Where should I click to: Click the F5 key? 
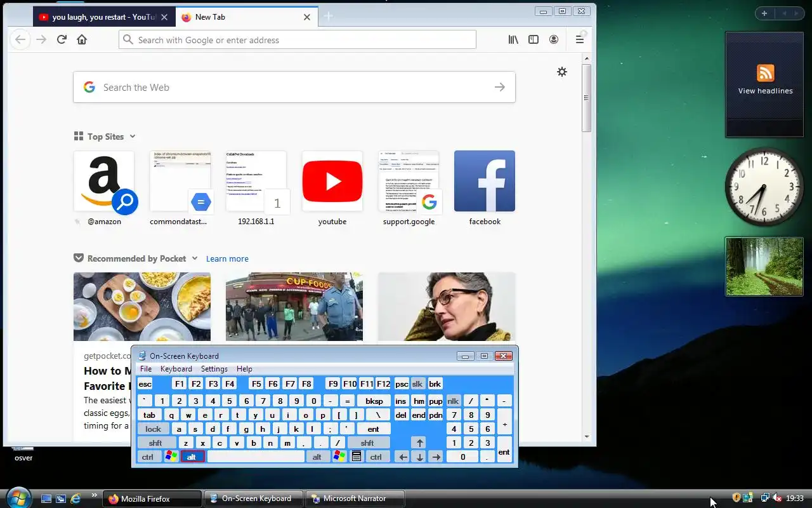click(256, 384)
